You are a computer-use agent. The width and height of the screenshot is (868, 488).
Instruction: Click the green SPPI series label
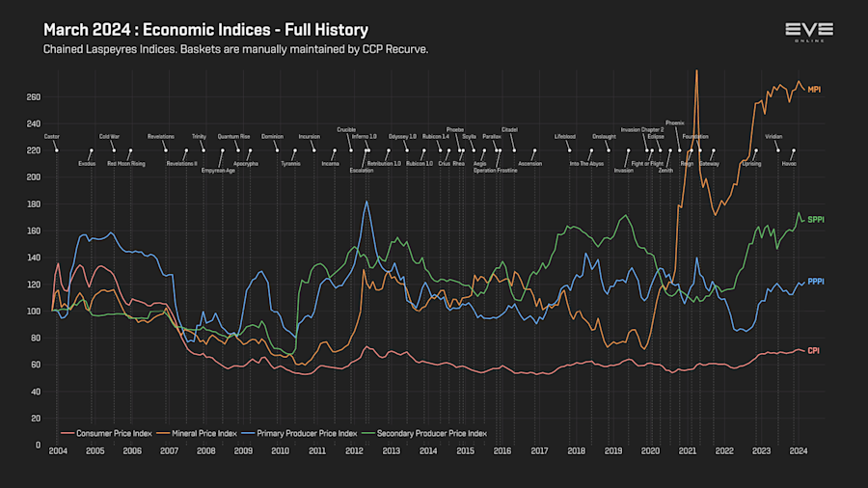pos(815,220)
